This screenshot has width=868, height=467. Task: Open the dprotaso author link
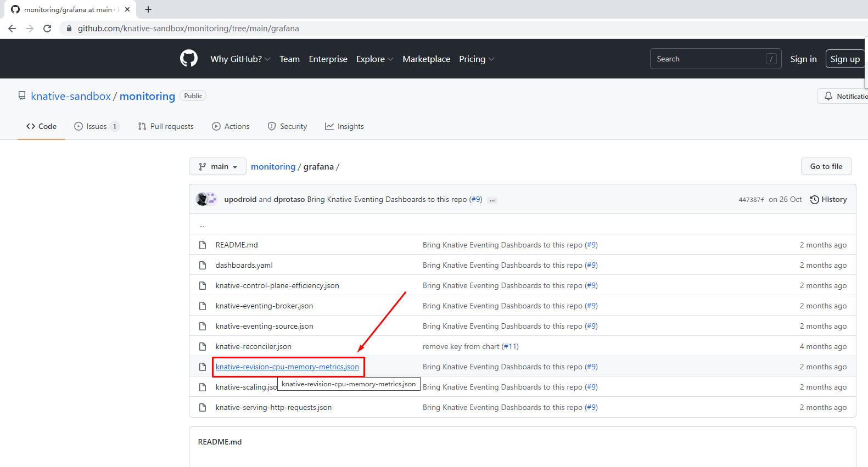(x=289, y=199)
